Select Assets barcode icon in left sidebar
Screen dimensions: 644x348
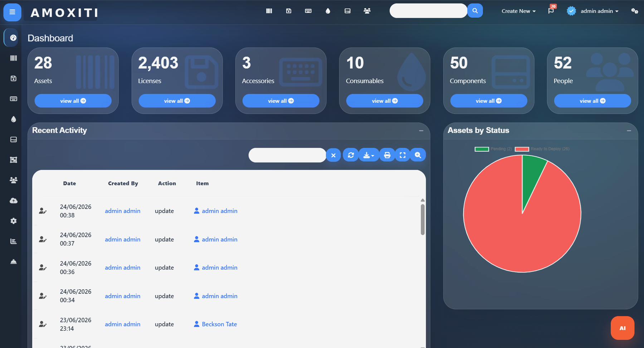point(14,58)
